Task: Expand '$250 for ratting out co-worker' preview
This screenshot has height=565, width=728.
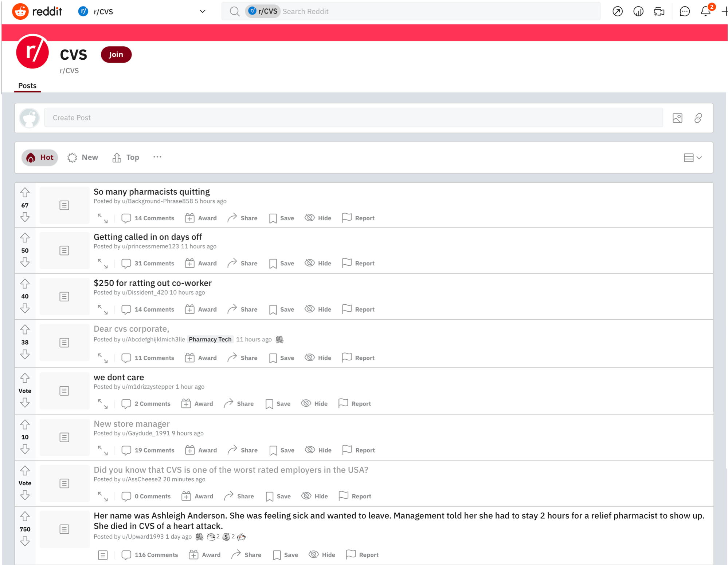Action: click(103, 309)
